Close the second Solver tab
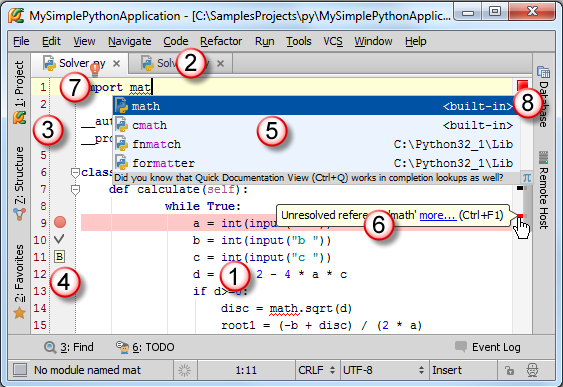 click(x=220, y=64)
